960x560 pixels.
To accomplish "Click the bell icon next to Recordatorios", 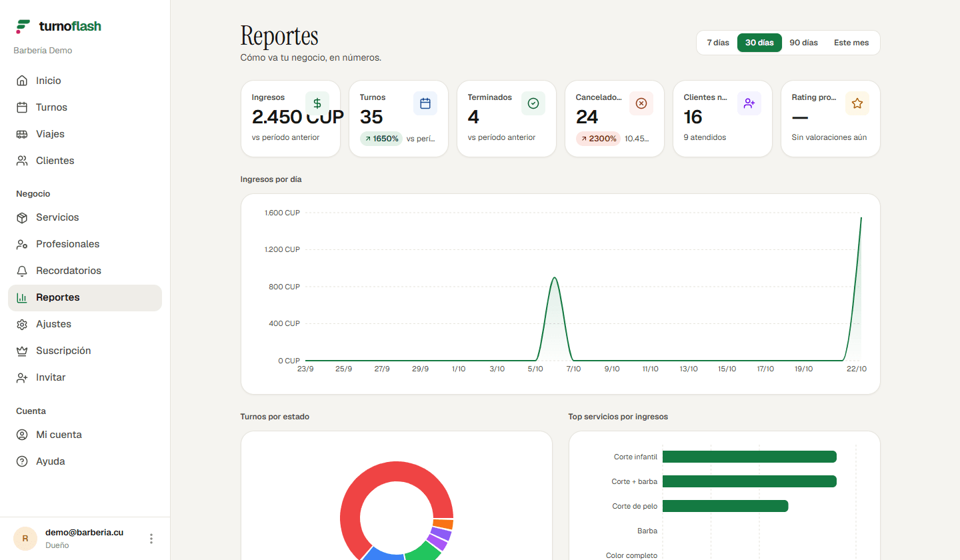I will (x=22, y=271).
